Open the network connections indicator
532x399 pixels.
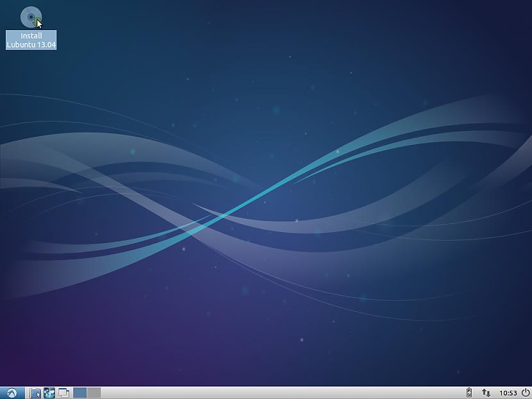[x=486, y=393]
